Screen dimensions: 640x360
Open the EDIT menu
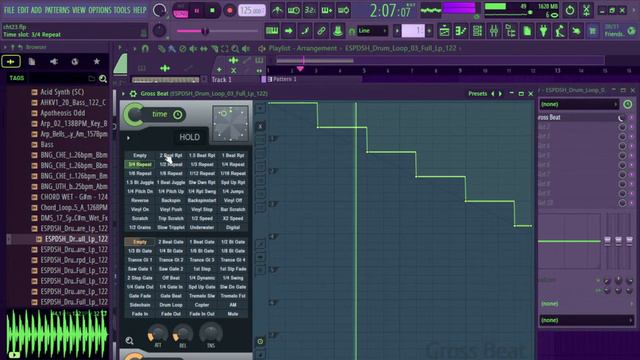click(x=23, y=10)
